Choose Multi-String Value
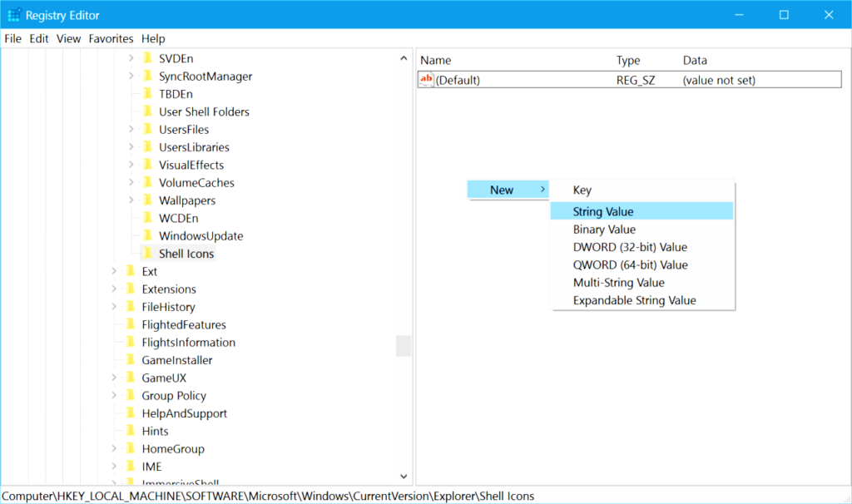 point(641,283)
